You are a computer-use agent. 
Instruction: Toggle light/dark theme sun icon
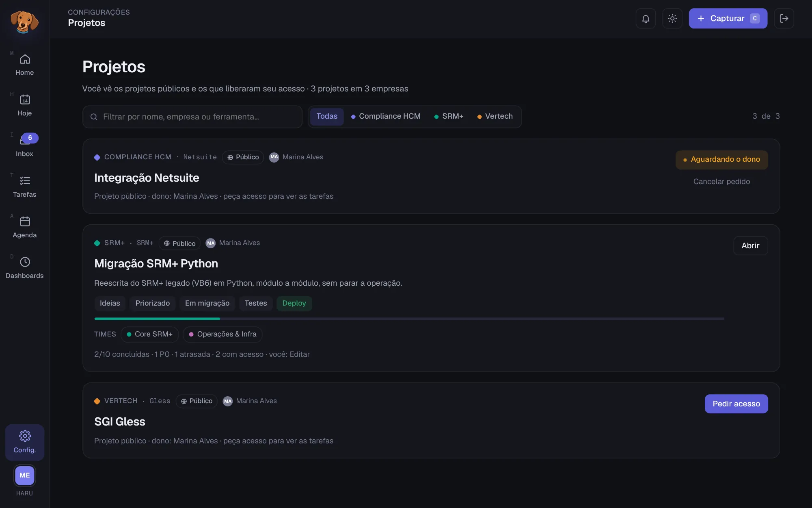(x=672, y=19)
